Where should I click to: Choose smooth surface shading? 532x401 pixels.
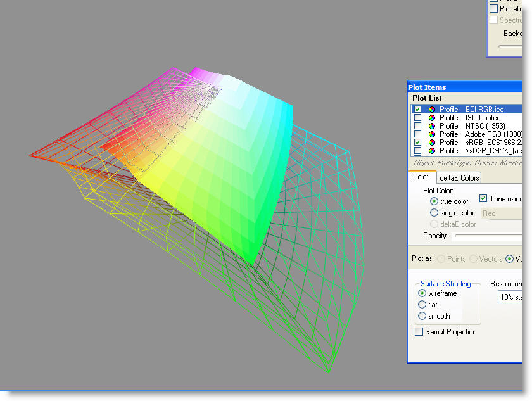422,316
